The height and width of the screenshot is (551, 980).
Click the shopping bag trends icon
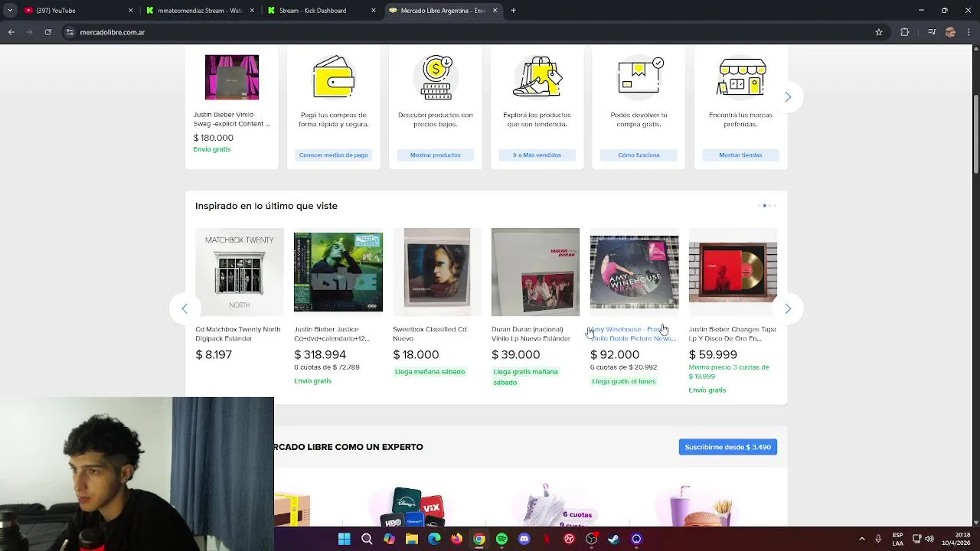537,77
